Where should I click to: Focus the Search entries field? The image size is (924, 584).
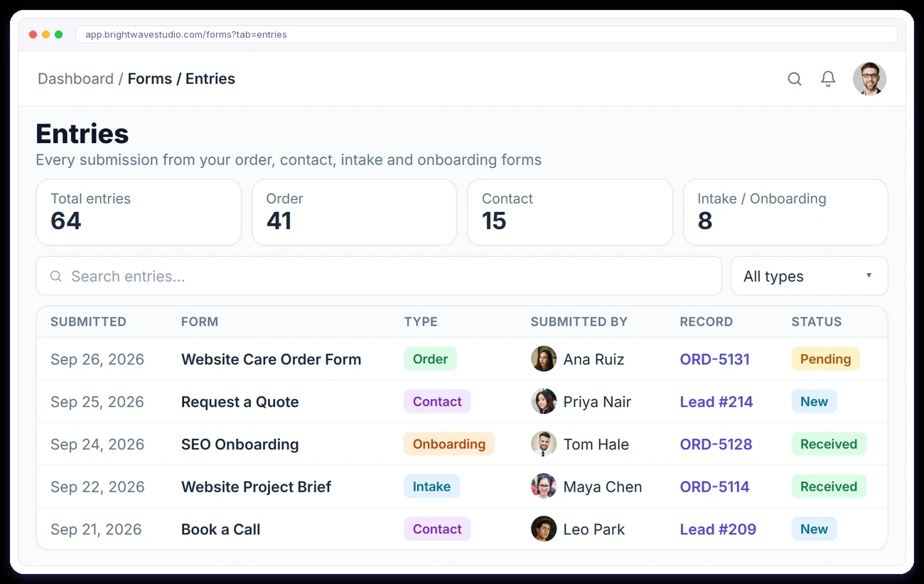379,276
